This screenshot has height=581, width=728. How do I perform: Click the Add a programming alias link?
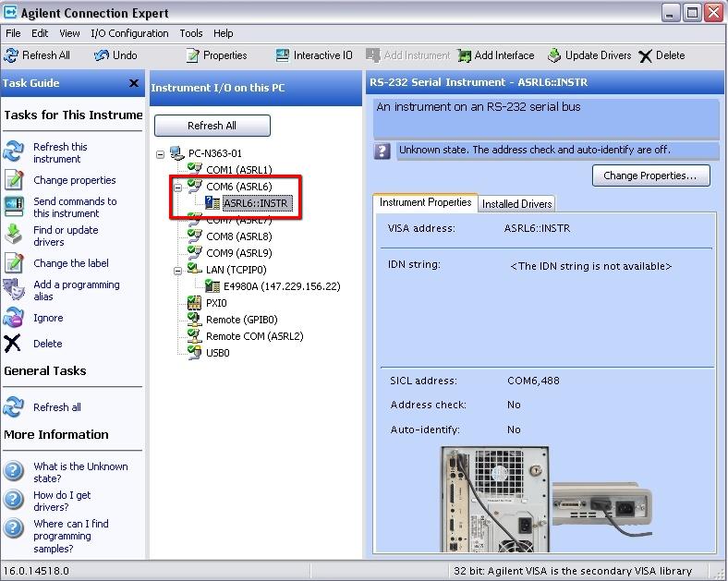76,290
